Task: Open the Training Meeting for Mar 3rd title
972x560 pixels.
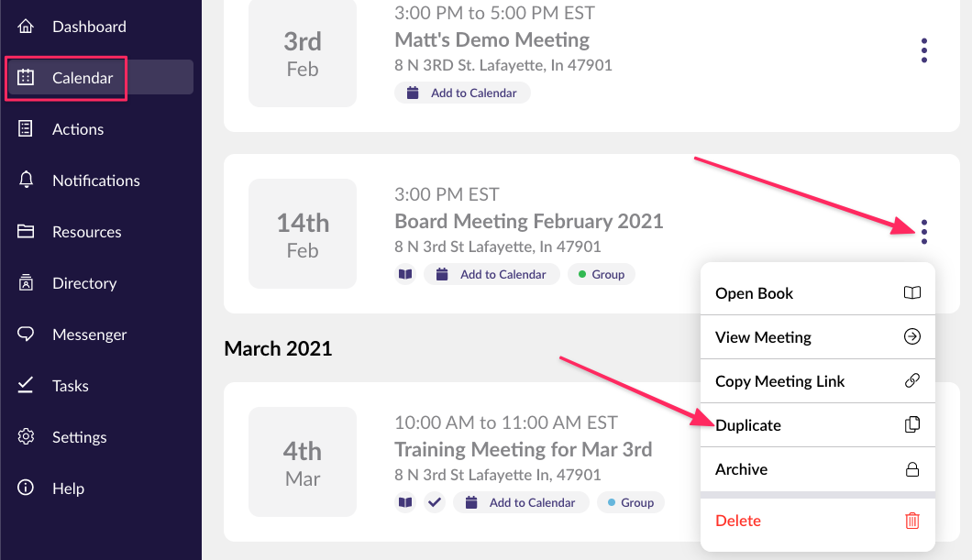Action: pos(523,450)
